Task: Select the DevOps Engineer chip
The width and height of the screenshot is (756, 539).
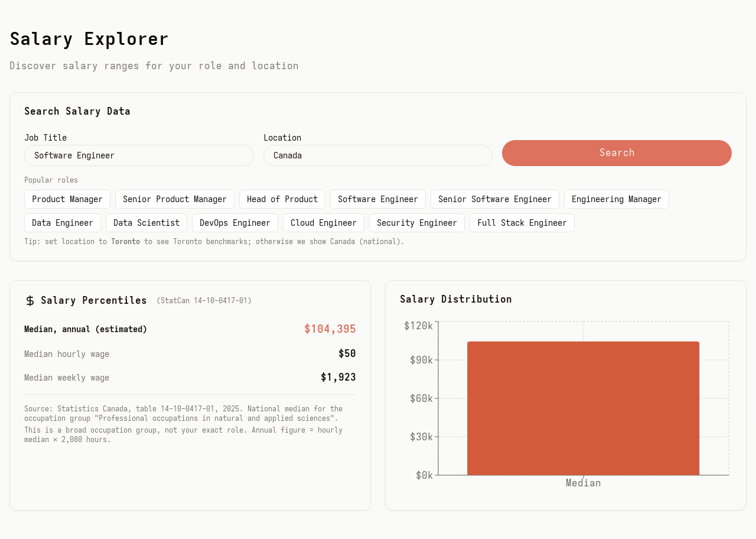Action: pyautogui.click(x=235, y=223)
